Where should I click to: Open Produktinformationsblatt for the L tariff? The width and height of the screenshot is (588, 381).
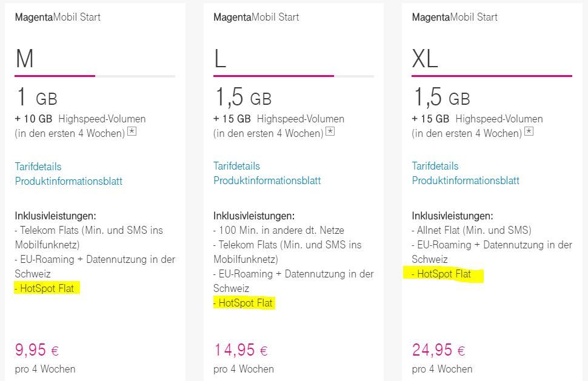coord(267,181)
